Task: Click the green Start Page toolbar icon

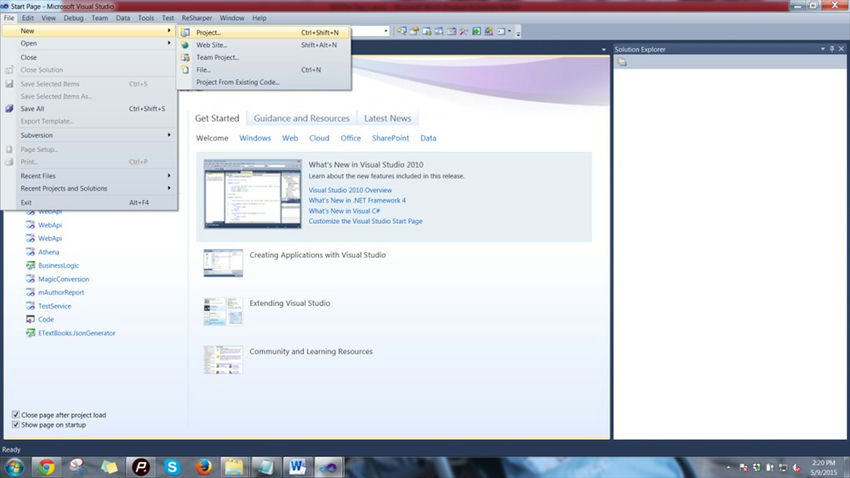Action: [x=476, y=31]
